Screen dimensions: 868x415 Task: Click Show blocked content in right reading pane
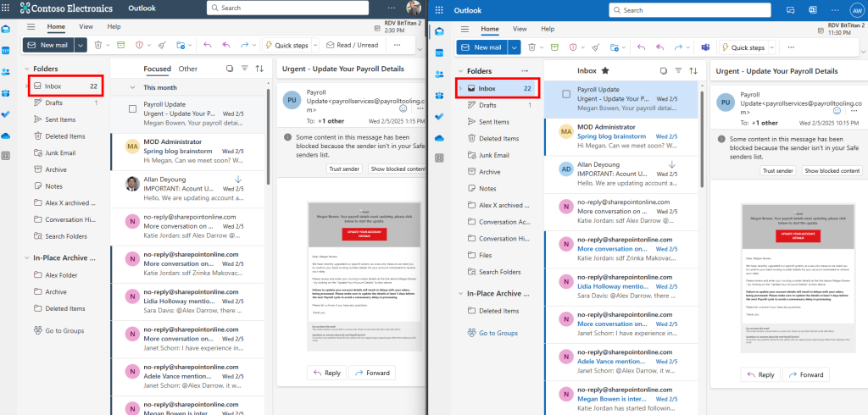pos(832,171)
